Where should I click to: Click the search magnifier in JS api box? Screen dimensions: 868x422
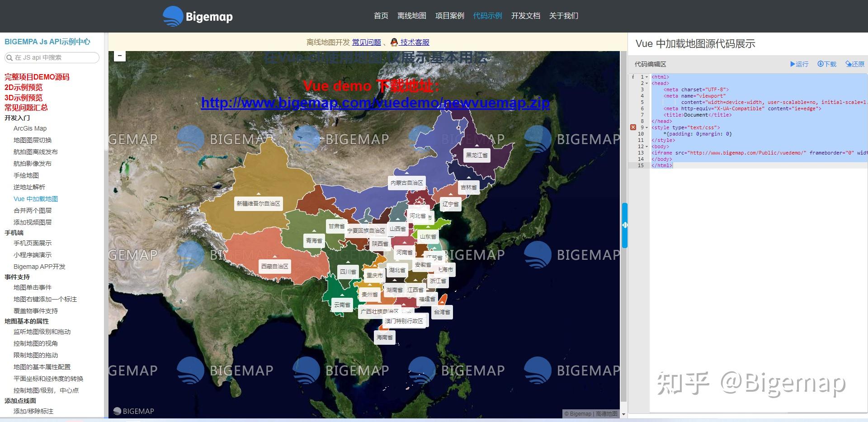[9, 57]
